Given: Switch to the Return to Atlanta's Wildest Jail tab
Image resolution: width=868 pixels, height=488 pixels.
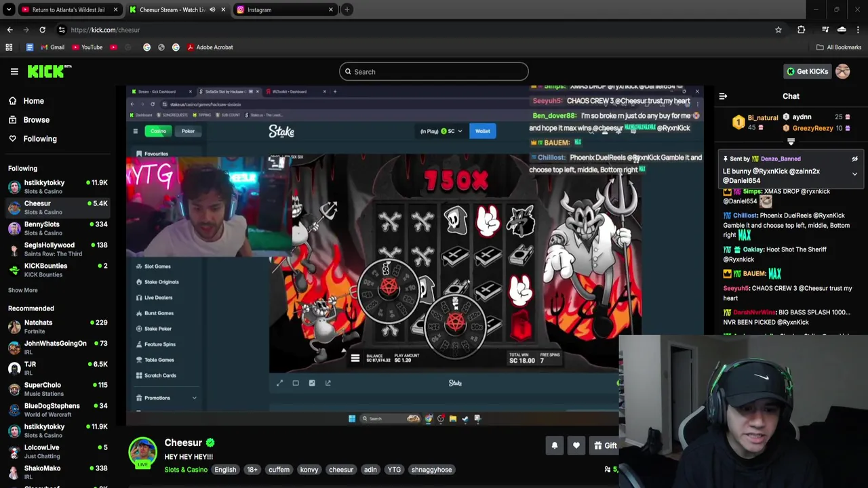Looking at the screenshot, I should [x=68, y=9].
